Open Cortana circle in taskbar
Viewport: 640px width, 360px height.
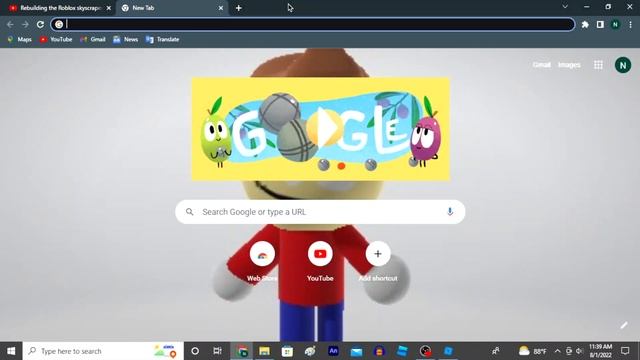click(x=195, y=351)
